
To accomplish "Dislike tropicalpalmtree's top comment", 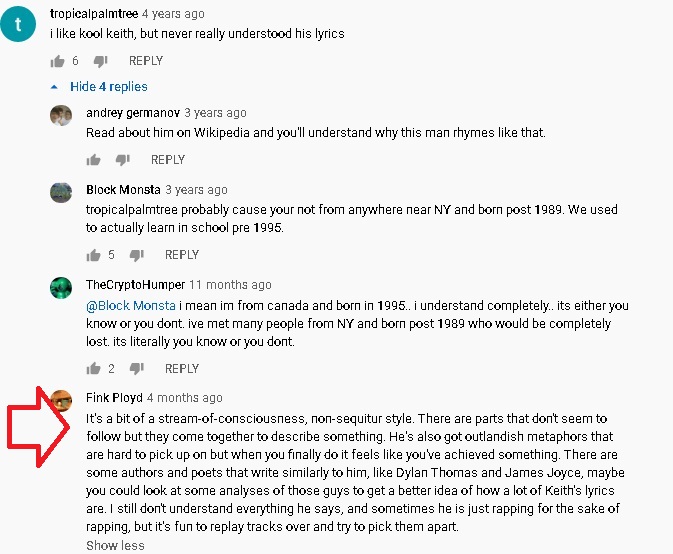I will point(100,61).
